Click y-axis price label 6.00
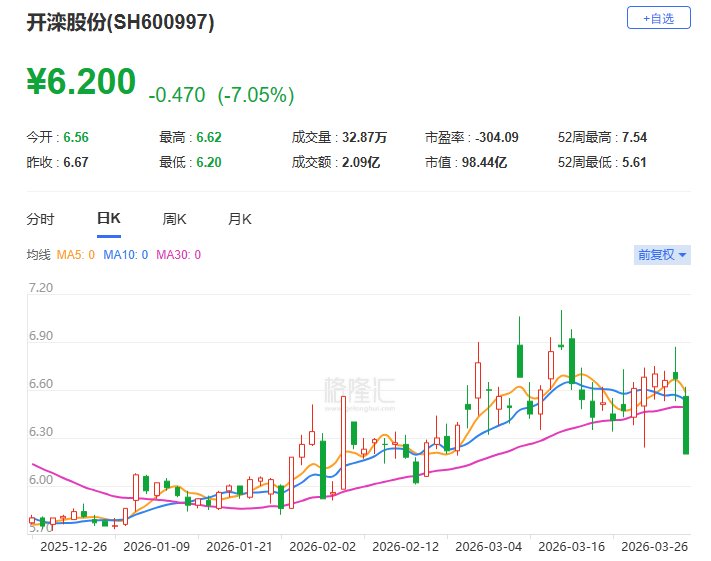 coord(41,480)
